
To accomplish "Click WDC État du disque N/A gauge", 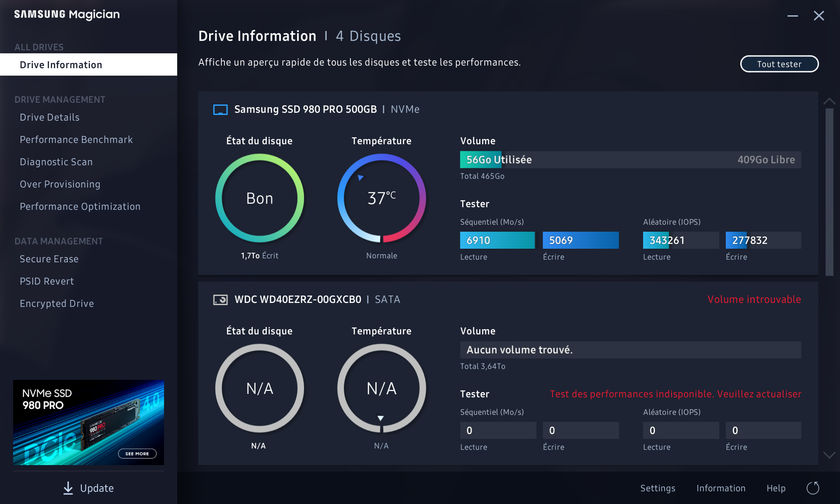I will (259, 388).
